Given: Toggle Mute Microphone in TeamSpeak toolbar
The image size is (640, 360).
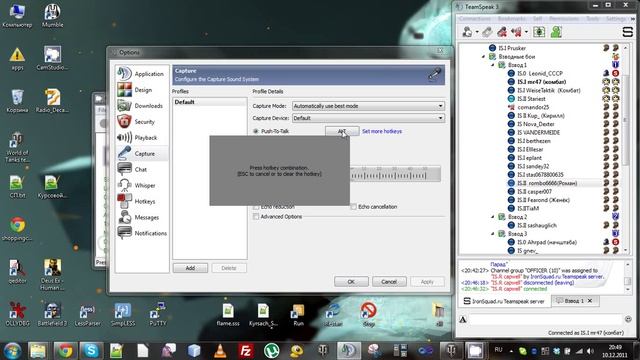Looking at the screenshot, I should [502, 32].
